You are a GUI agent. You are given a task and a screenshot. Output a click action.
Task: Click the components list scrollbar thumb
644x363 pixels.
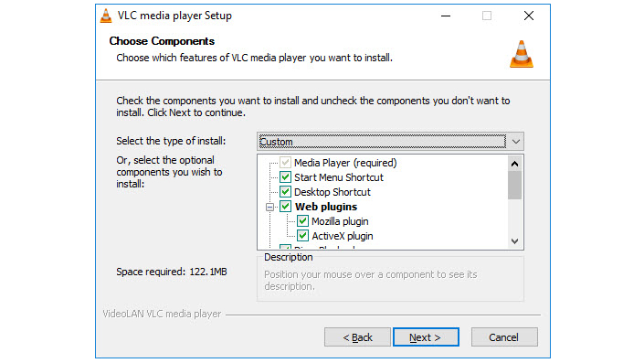(514, 186)
